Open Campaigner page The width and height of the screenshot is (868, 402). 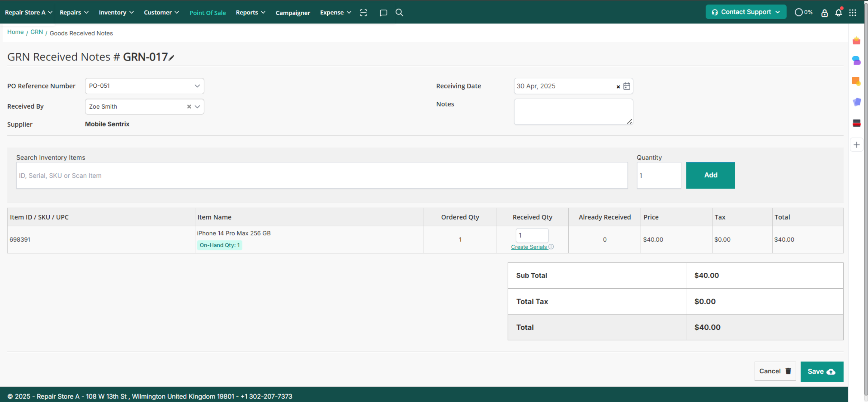pyautogui.click(x=293, y=13)
